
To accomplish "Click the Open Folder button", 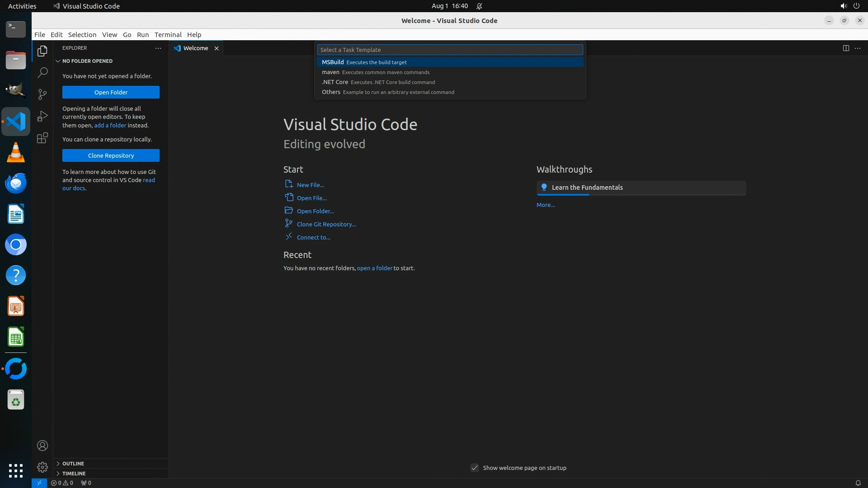I will (111, 92).
